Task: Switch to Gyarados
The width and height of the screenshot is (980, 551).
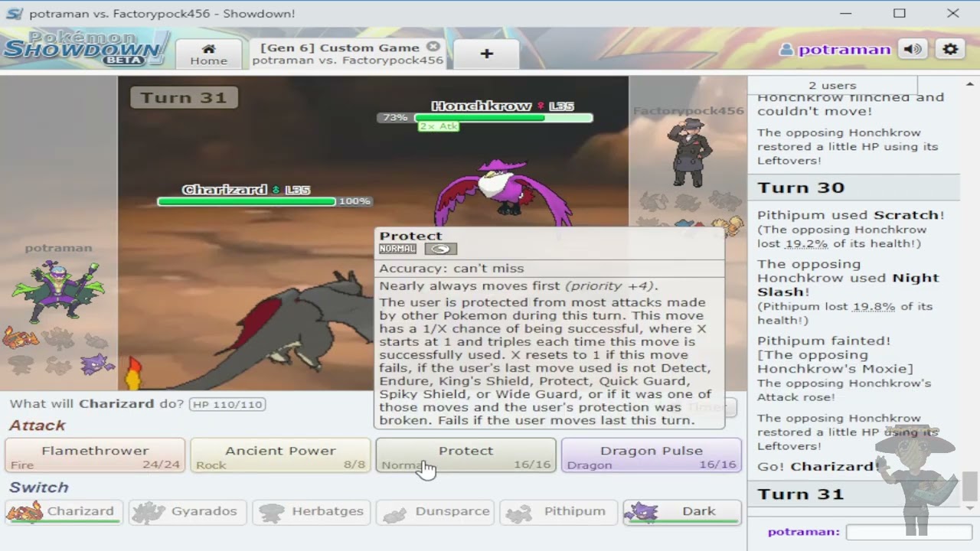Action: (x=188, y=512)
